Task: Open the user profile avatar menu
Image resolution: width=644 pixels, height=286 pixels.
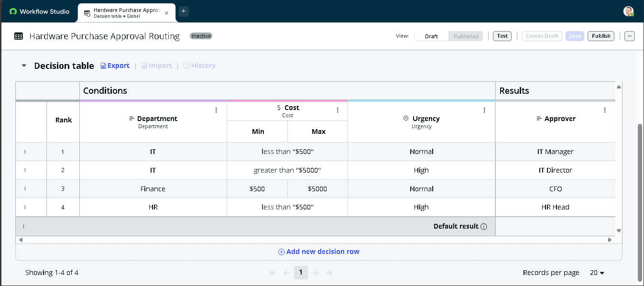Action: click(629, 11)
